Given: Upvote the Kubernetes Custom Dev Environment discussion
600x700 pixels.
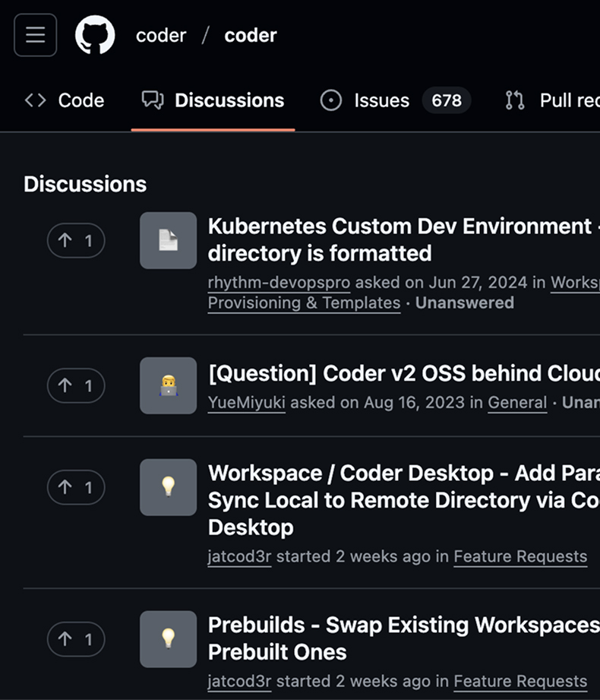Looking at the screenshot, I should (76, 240).
